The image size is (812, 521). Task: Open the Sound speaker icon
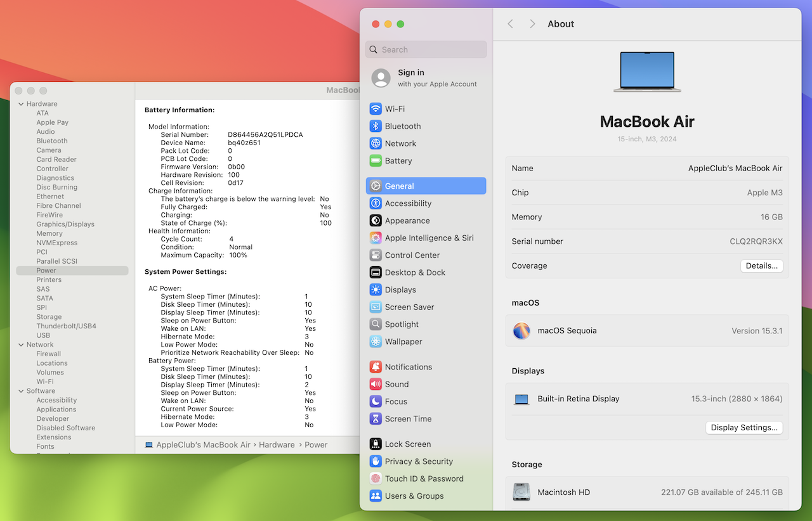pyautogui.click(x=376, y=384)
